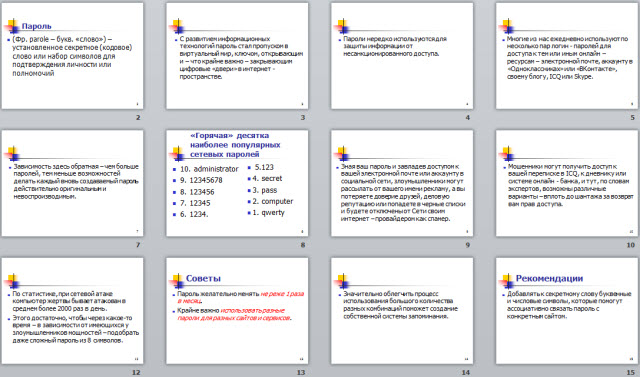Click the definition text '(Фр. parole' on slide 2
The width and height of the screenshot is (640, 377).
[71, 56]
